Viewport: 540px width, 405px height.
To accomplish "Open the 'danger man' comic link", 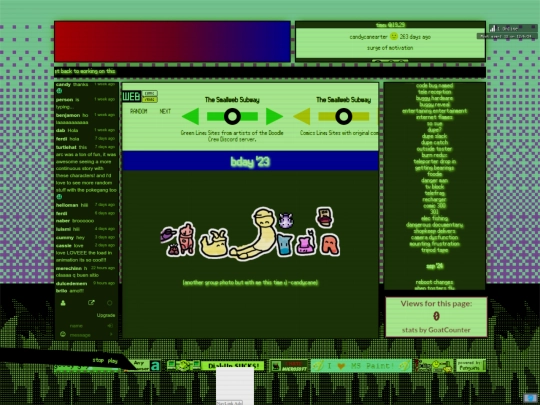I will click(x=434, y=180).
